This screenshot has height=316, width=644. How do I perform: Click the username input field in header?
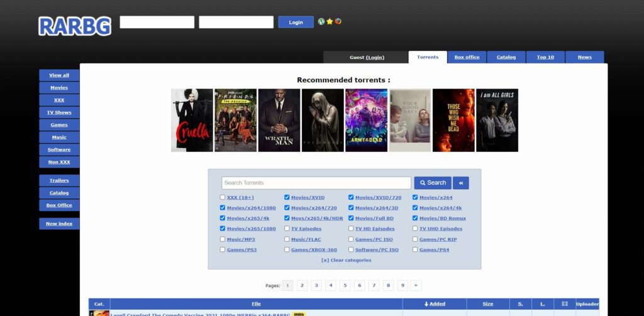coord(157,22)
